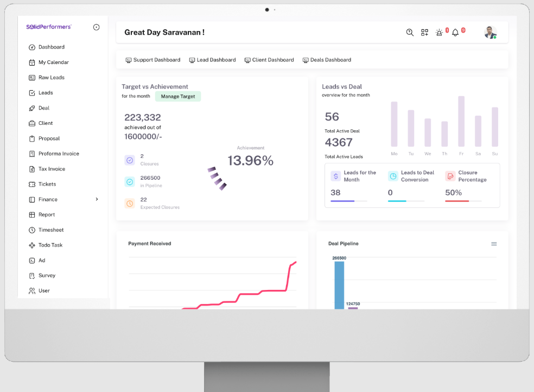This screenshot has height=392, width=534.
Task: Click the Leads for the Month progress bar
Action: pos(348,201)
